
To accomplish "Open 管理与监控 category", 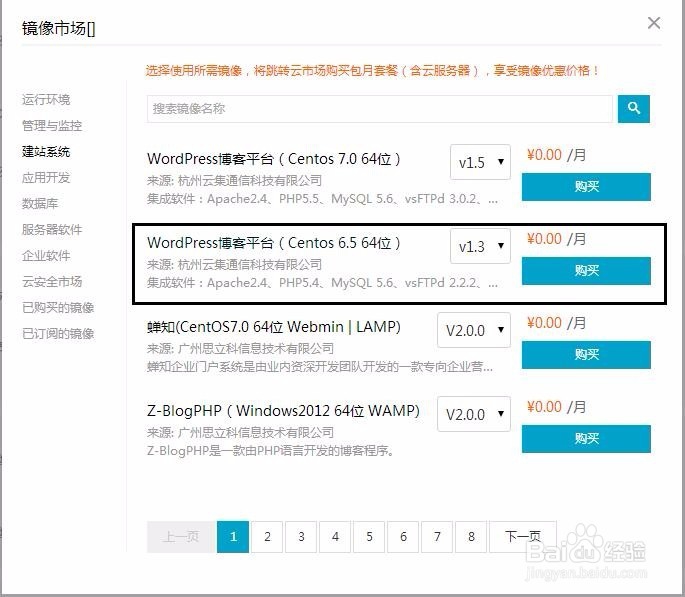I will click(52, 126).
